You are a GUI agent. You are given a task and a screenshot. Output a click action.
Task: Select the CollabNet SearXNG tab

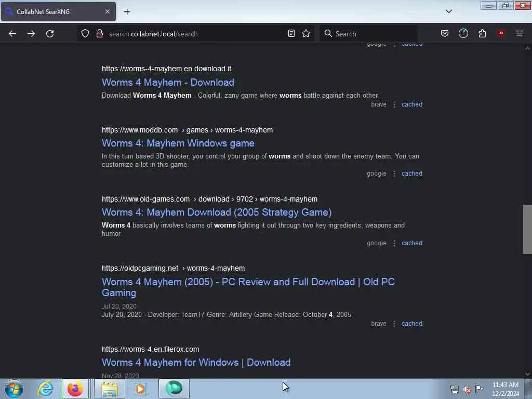click(58, 11)
